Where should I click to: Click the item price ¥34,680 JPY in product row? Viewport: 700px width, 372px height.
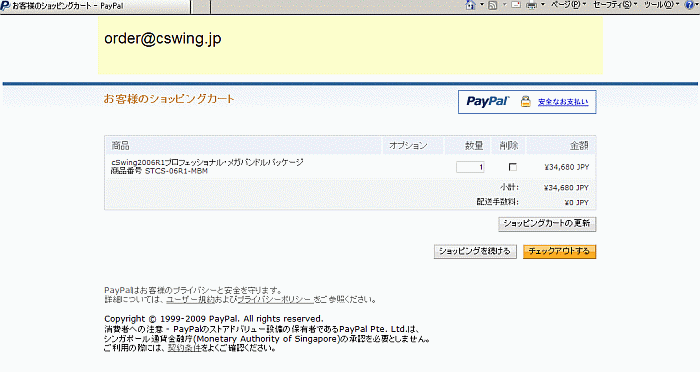click(567, 167)
